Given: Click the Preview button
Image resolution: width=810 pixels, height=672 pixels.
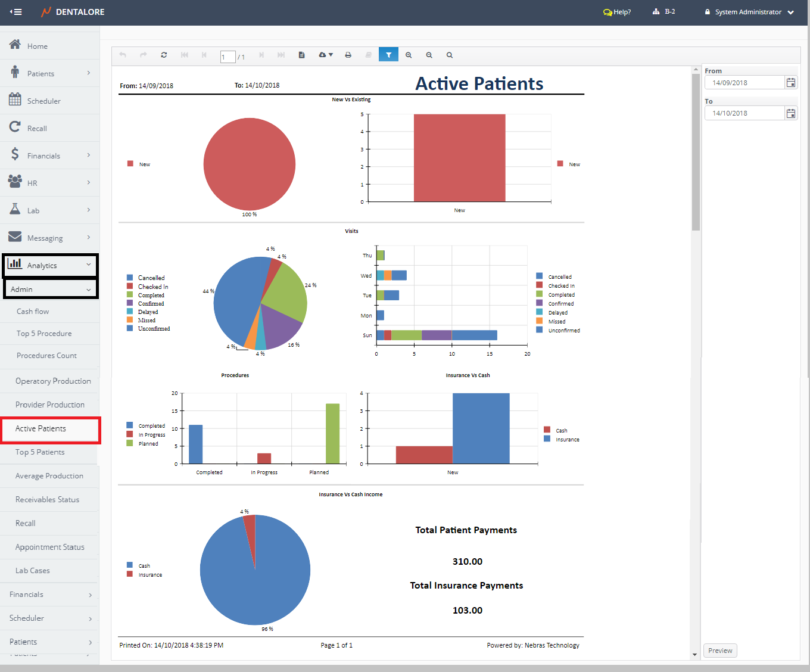Looking at the screenshot, I should coord(720,651).
